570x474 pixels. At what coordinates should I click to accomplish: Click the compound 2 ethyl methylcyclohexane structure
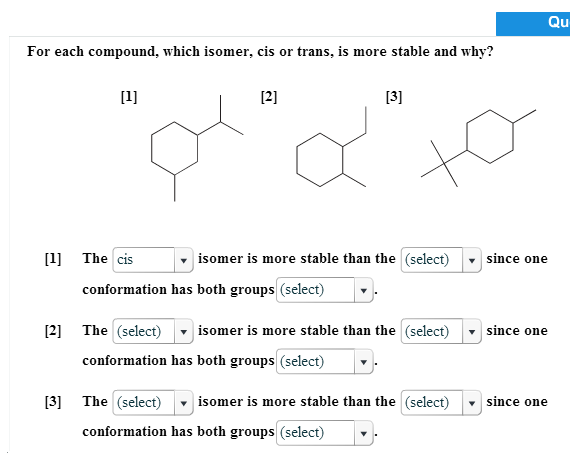[331, 147]
